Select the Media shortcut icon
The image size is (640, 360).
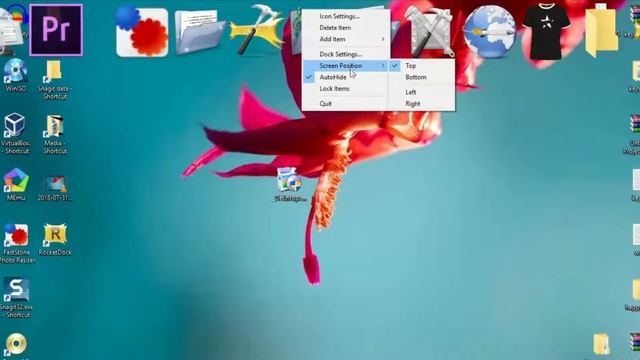(55, 135)
